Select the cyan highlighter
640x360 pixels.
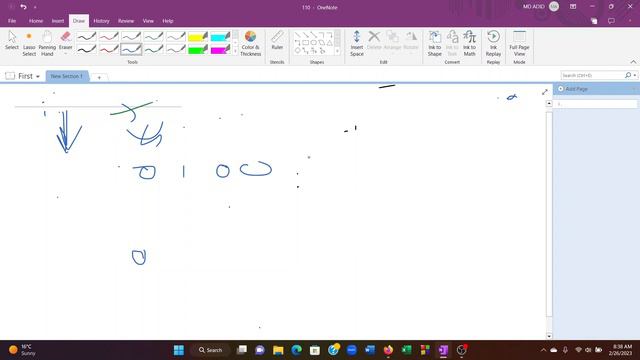click(x=220, y=37)
